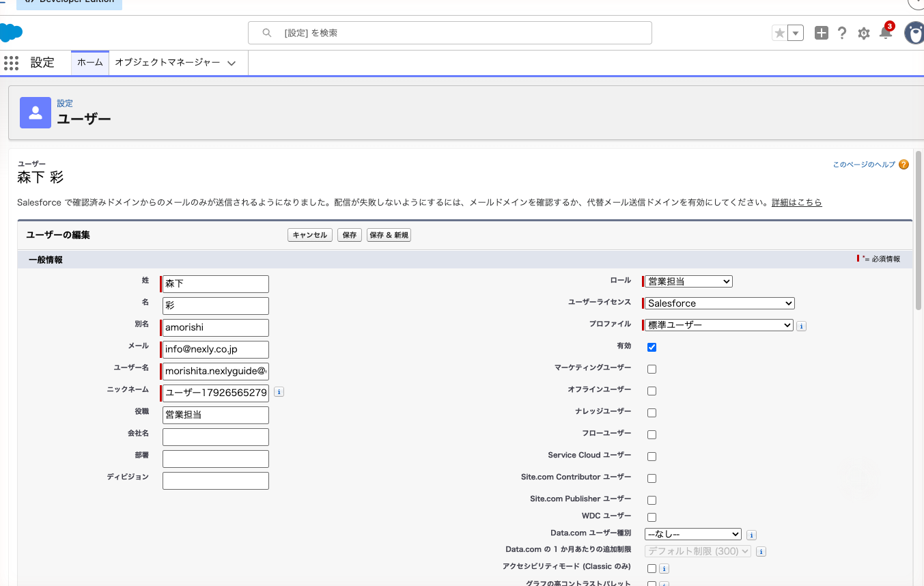Screen dimensions: 924x586
Task: Click the 設定 breadcrumb link
Action: click(65, 104)
